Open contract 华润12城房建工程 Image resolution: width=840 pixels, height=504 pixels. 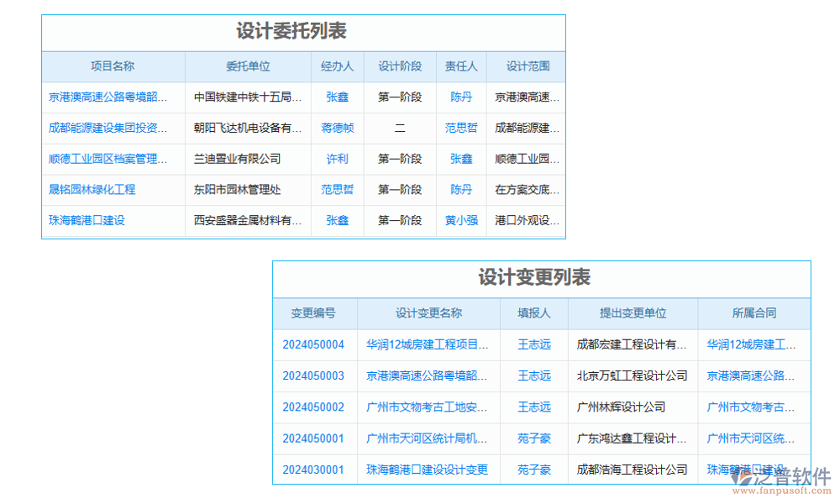753,345
